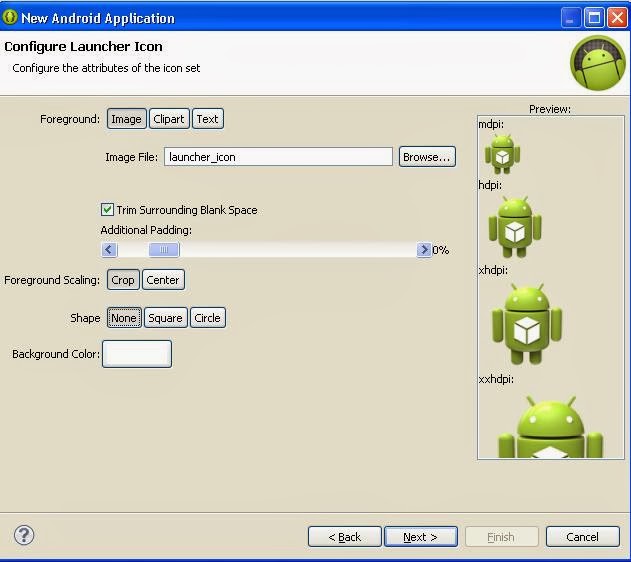Set Shape to Square
Screen dimensions: 631x562
click(x=165, y=318)
